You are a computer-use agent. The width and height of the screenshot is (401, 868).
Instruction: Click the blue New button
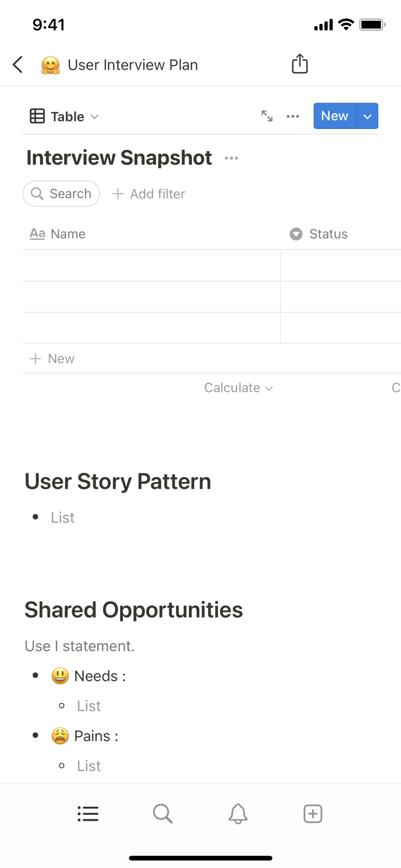click(x=334, y=116)
